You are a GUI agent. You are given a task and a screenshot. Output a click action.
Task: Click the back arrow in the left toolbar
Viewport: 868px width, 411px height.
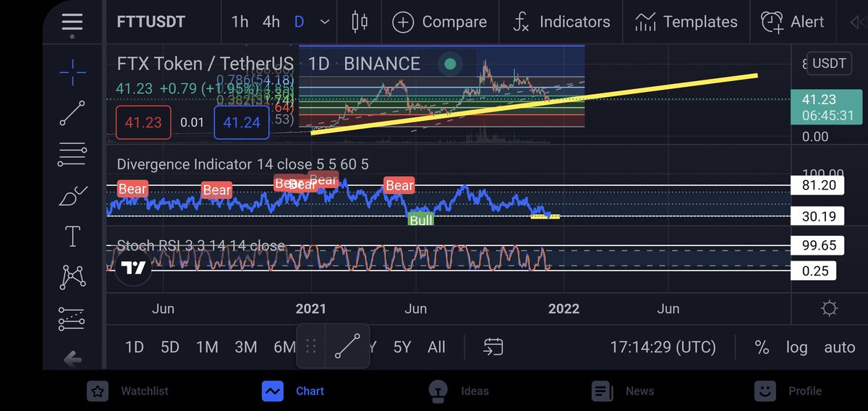click(x=72, y=358)
